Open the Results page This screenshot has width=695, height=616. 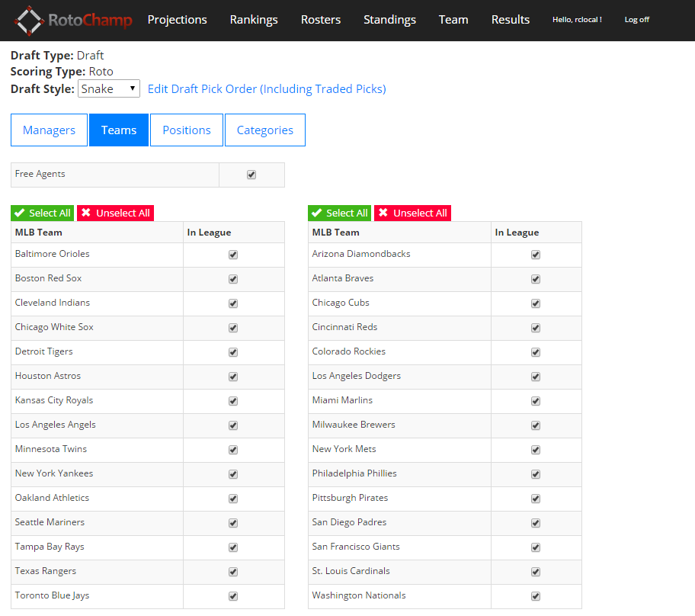click(510, 20)
